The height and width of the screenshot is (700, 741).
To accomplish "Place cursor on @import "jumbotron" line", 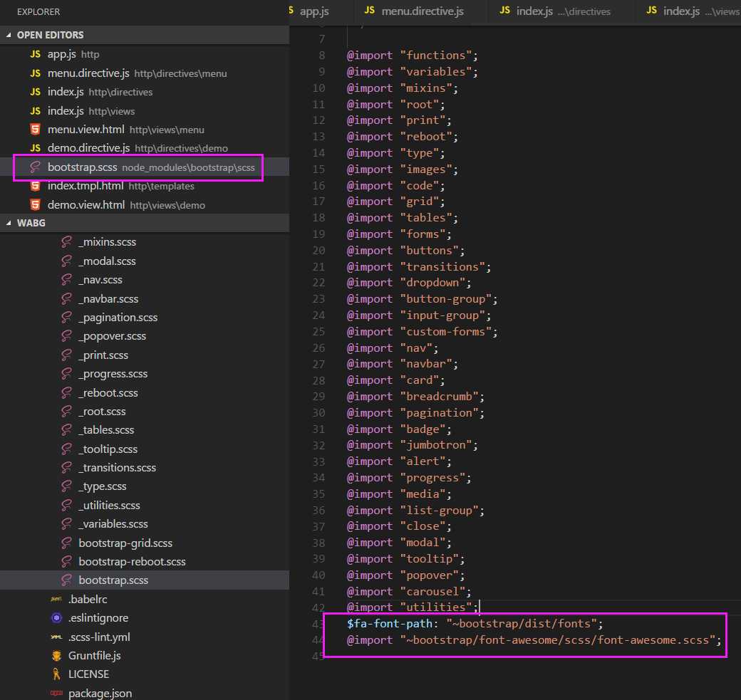I will (412, 445).
